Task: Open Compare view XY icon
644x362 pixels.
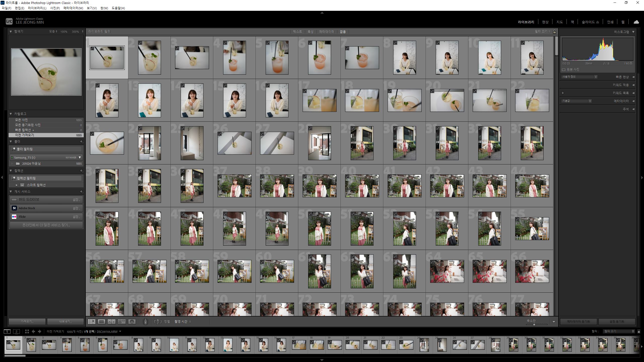Action: coord(111,322)
